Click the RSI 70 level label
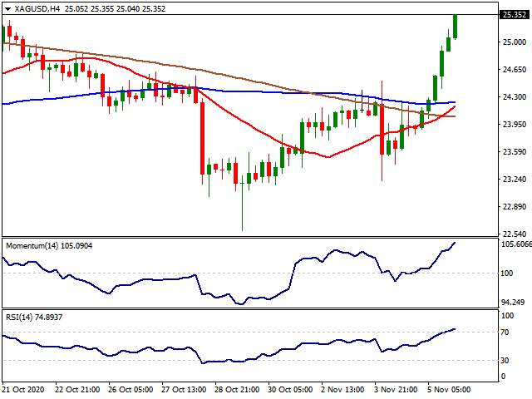This screenshot has width=532, height=399. point(505,332)
